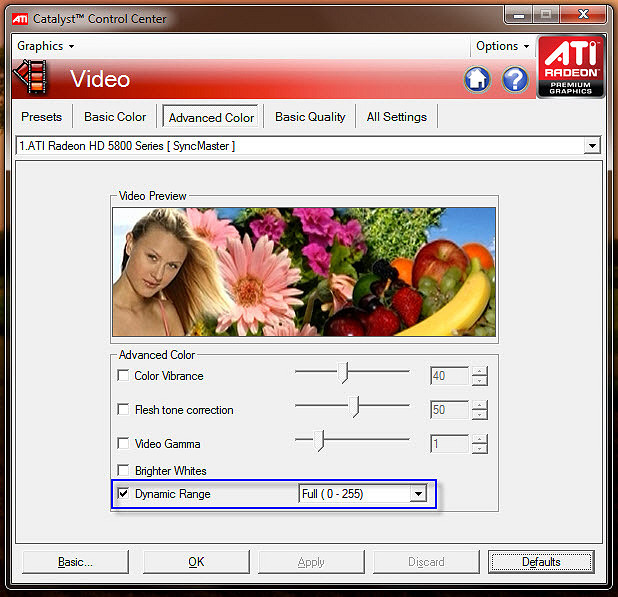Switch to the Presets tab

pyautogui.click(x=41, y=117)
